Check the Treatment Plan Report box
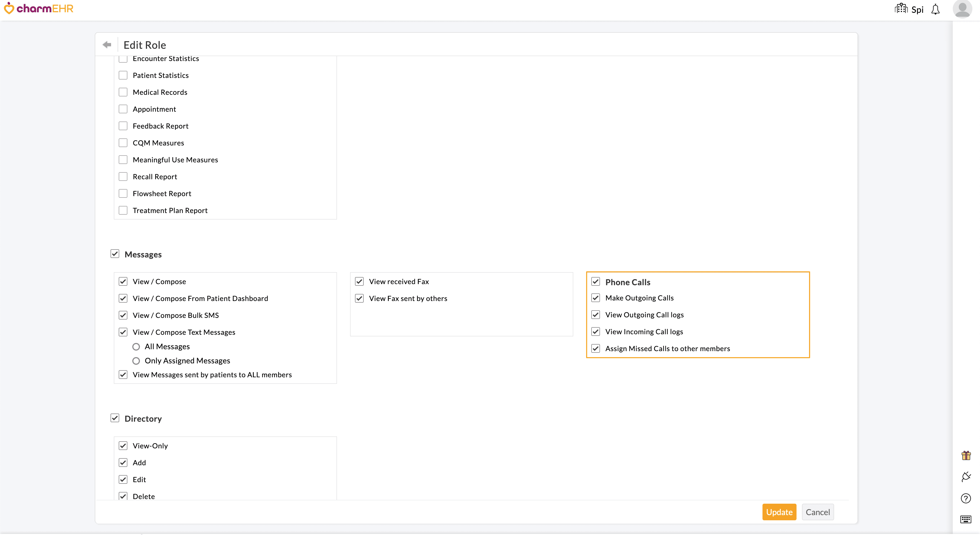The image size is (980, 535). 123,211
